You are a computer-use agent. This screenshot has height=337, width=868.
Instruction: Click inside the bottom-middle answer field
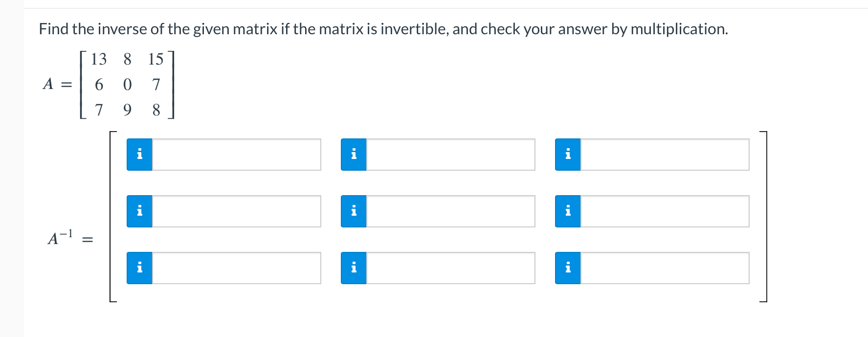pos(450,268)
